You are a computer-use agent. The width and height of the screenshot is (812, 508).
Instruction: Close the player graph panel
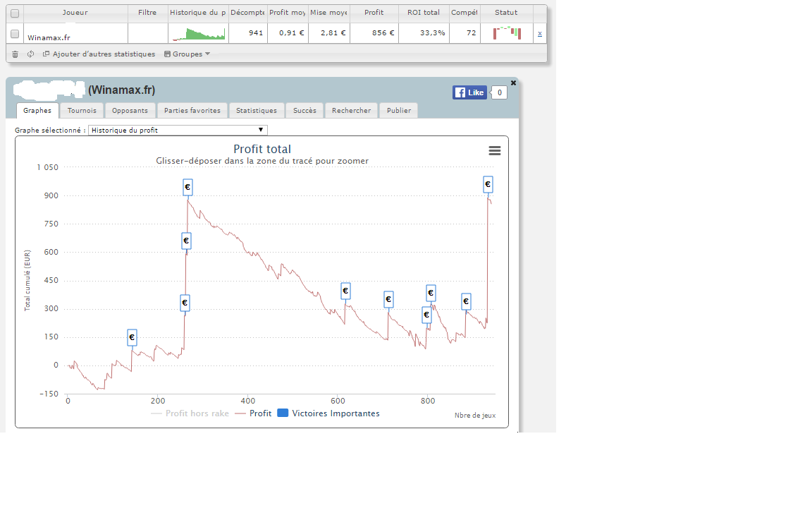(x=513, y=83)
